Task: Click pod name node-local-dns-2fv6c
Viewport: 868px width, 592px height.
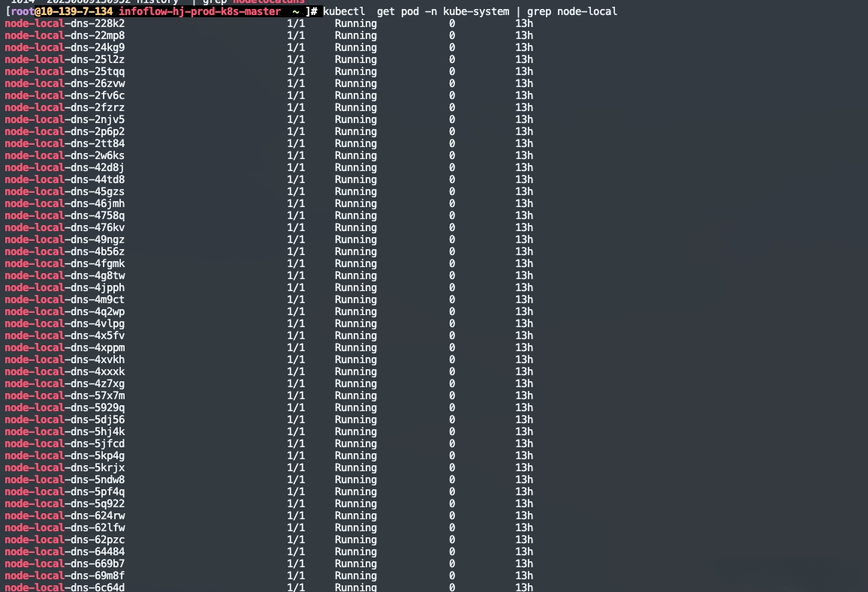Action: coord(65,95)
